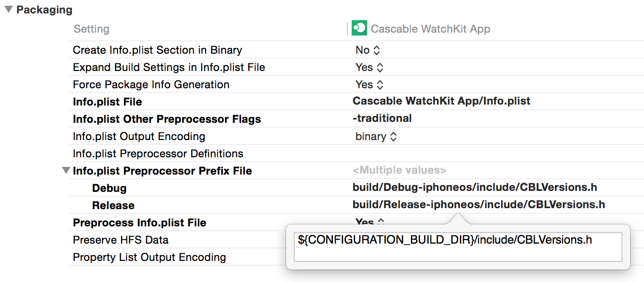
Task: Click the Info.plist File path value
Action: pyautogui.click(x=441, y=101)
